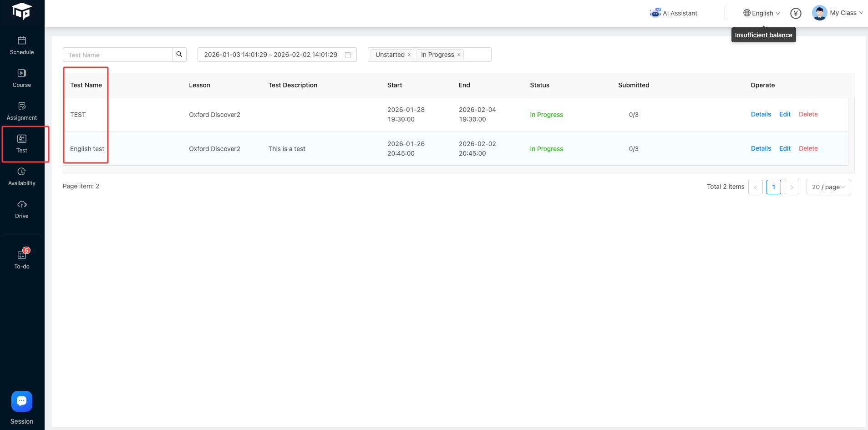The height and width of the screenshot is (430, 868).
Task: Open the Assignment sidebar item
Action: 22,111
